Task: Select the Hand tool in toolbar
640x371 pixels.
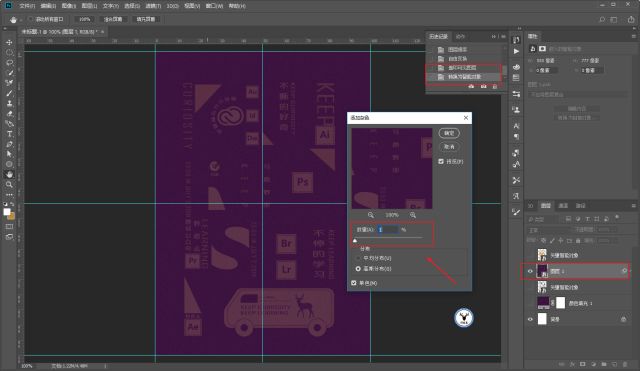Action: (9, 174)
